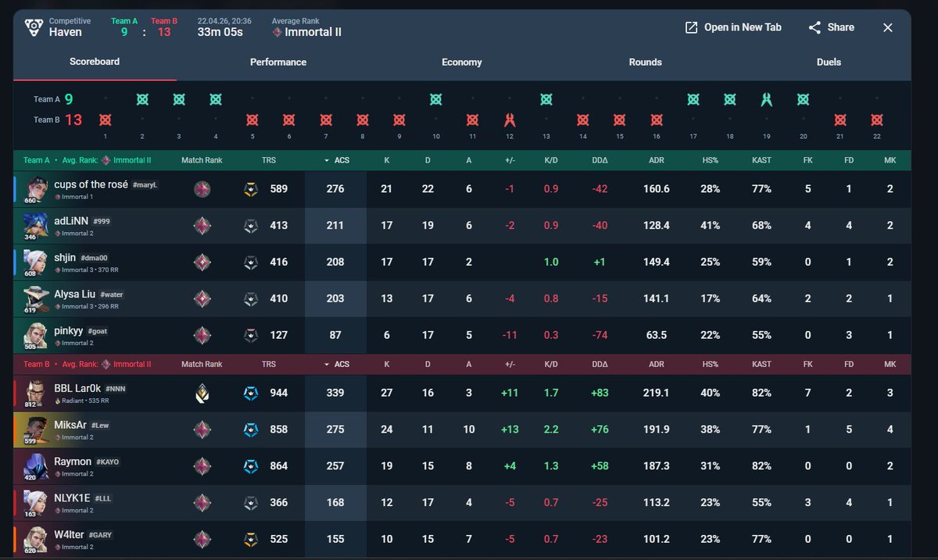The image size is (938, 560).
Task: Select round 2 elimination icon
Action: click(142, 99)
